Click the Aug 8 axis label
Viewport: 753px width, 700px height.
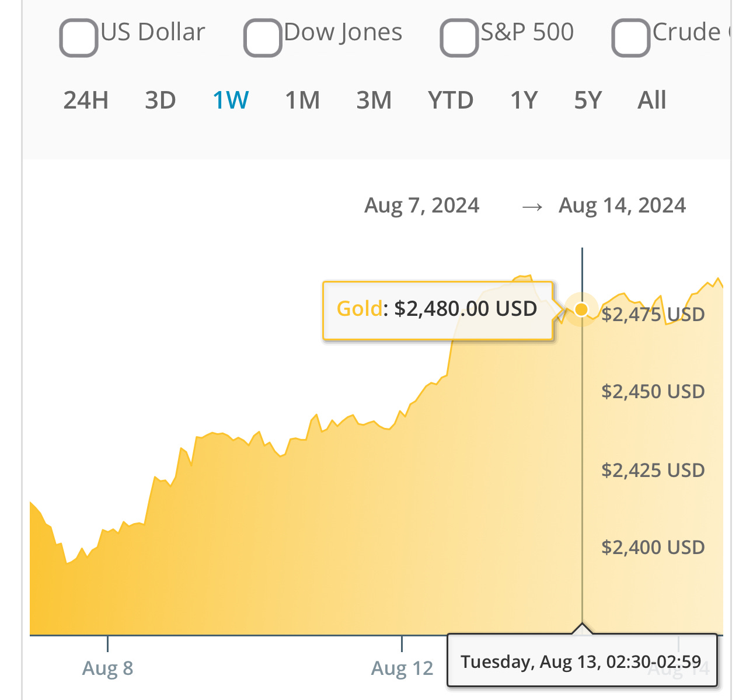coord(108,668)
